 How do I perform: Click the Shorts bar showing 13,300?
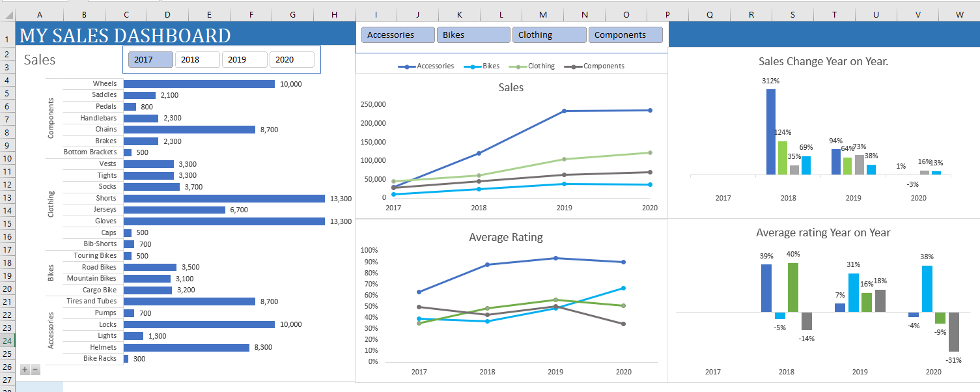coord(224,199)
